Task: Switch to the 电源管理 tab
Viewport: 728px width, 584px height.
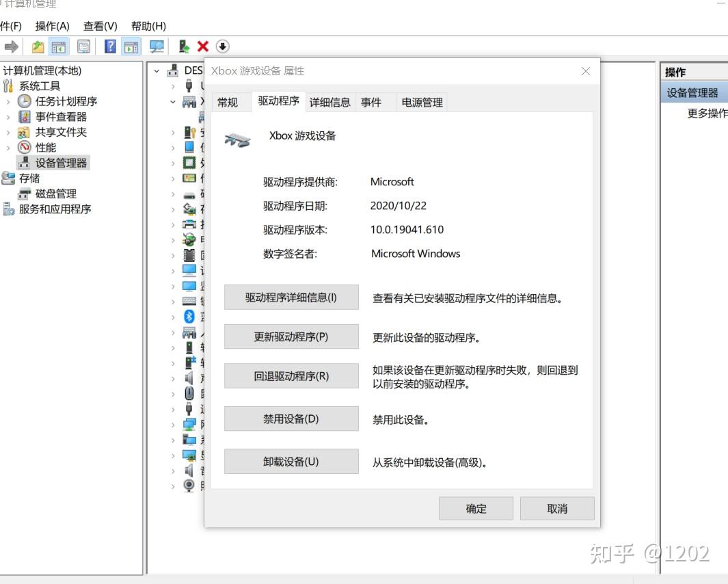Action: click(421, 102)
